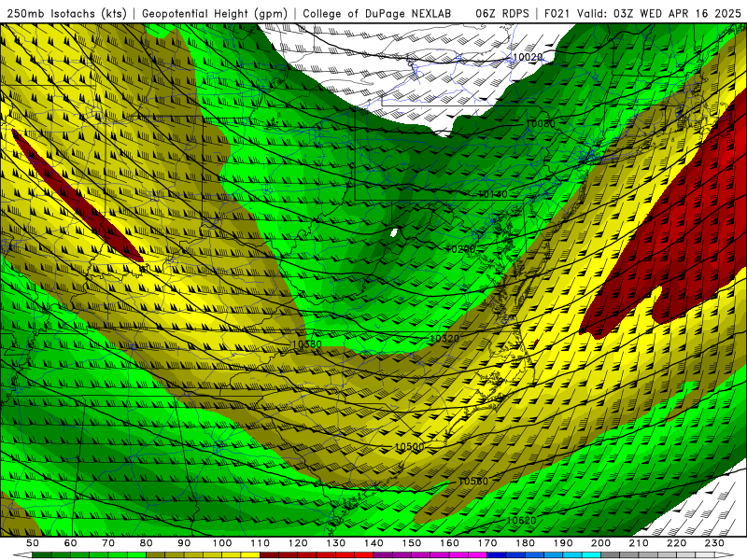This screenshot has width=747, height=560.
Task: Click the dark red legend swatch between 110 and 120
Action: pyautogui.click(x=270, y=555)
